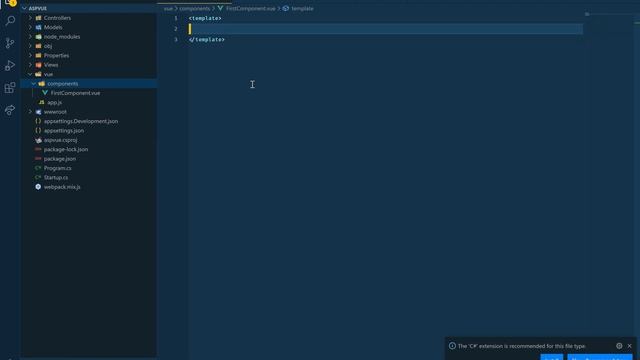640x360 pixels.
Task: Open Startup.cs file
Action: click(56, 178)
